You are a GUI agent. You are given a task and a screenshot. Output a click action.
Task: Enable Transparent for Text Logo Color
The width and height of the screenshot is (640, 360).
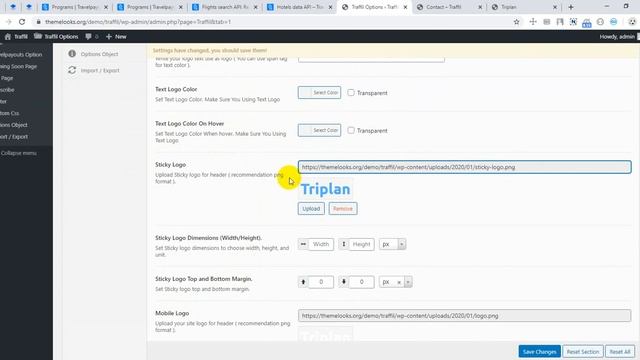(x=351, y=93)
